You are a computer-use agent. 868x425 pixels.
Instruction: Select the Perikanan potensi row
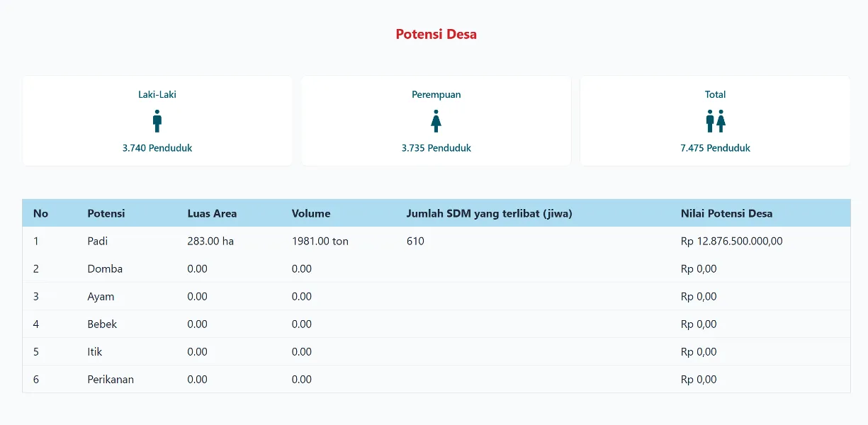(111, 379)
